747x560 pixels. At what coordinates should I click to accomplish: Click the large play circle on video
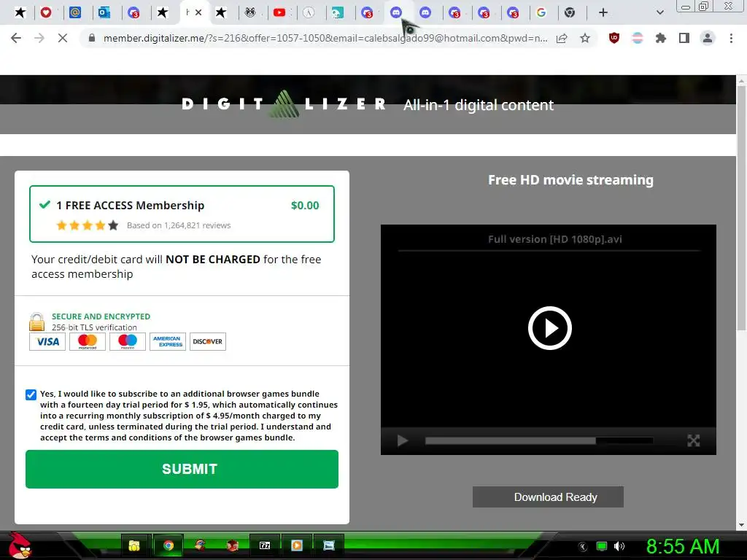[550, 328]
